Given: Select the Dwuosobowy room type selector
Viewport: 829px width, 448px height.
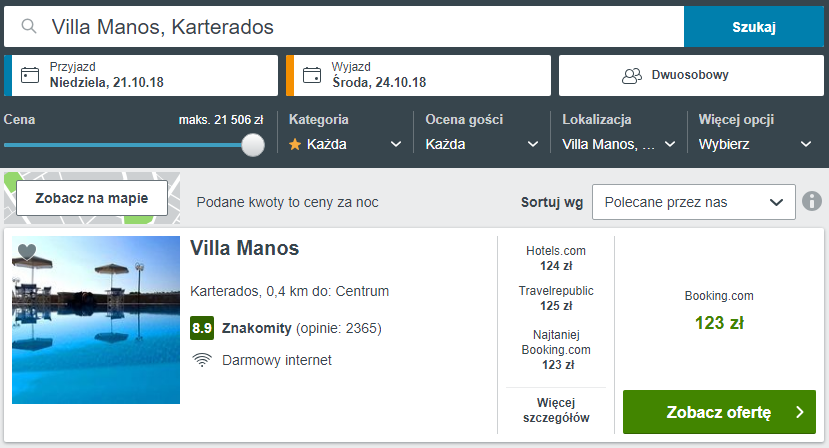Looking at the screenshot, I should coord(688,75).
